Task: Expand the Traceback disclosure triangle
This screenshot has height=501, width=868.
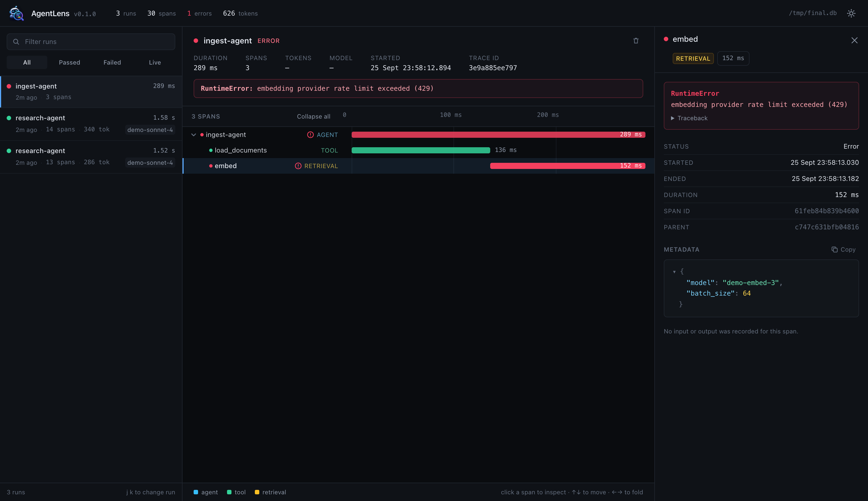Action: coord(672,118)
